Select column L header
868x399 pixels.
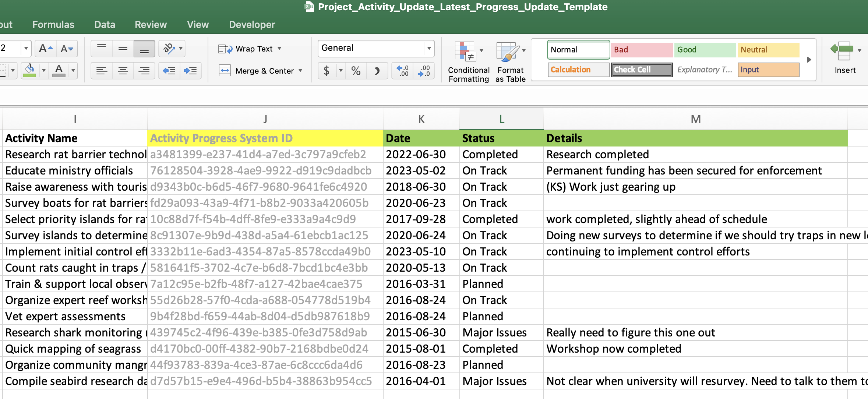501,119
